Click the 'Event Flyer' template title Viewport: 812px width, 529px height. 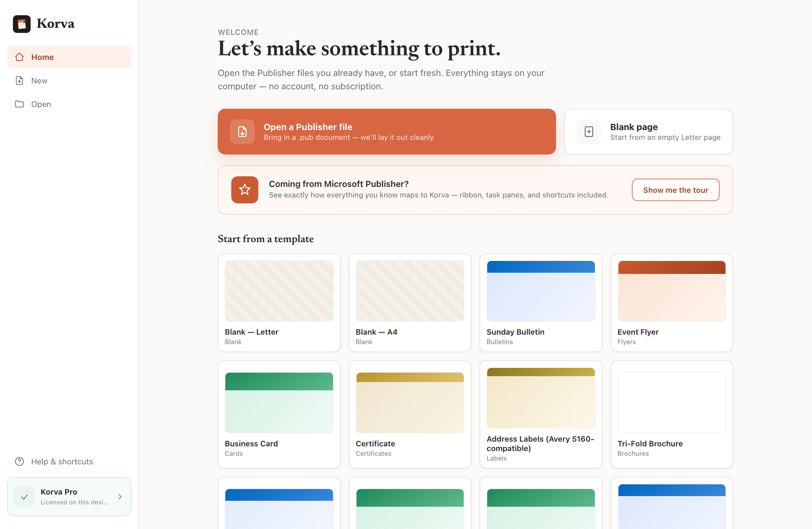[x=638, y=332]
